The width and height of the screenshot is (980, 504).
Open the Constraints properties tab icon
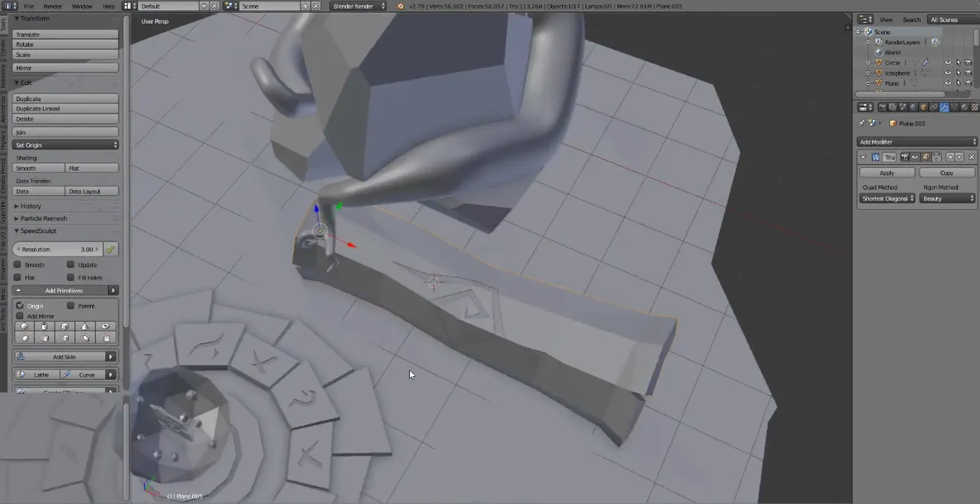[934, 107]
